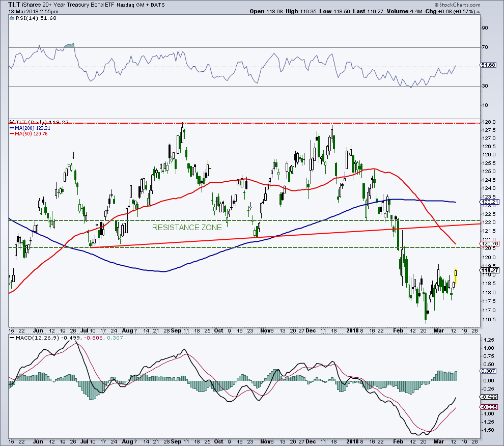Click the MA(50) 120.76 legend entry
Screen dimensions: 504x446
[31, 134]
